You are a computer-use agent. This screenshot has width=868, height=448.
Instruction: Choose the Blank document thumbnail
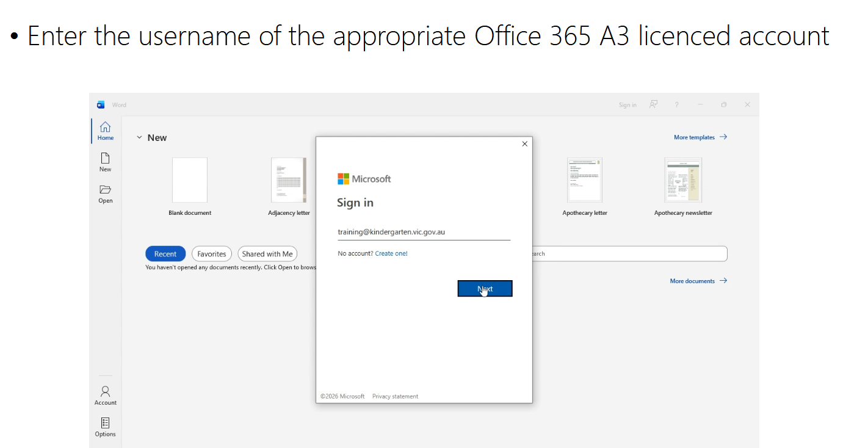pyautogui.click(x=190, y=180)
